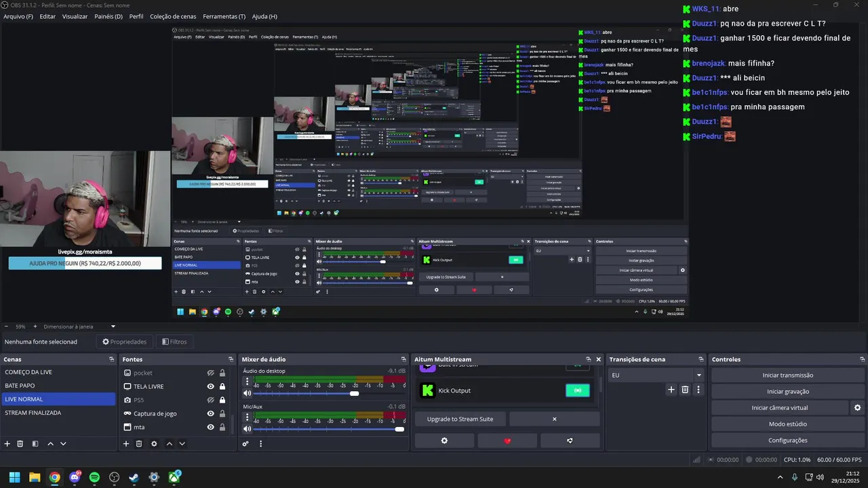Add a transition with plus icon in Transições de cena
868x488 pixels.
coord(671,390)
